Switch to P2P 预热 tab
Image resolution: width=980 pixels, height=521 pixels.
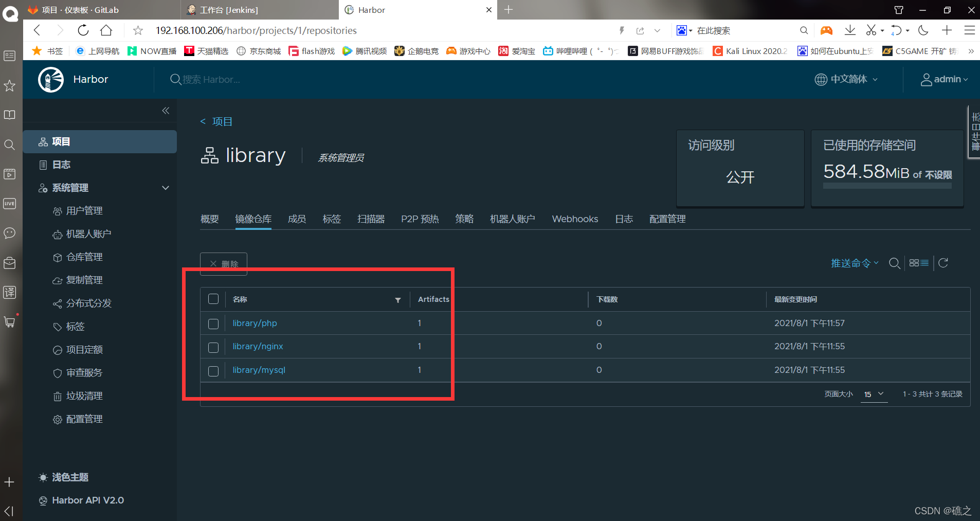420,219
